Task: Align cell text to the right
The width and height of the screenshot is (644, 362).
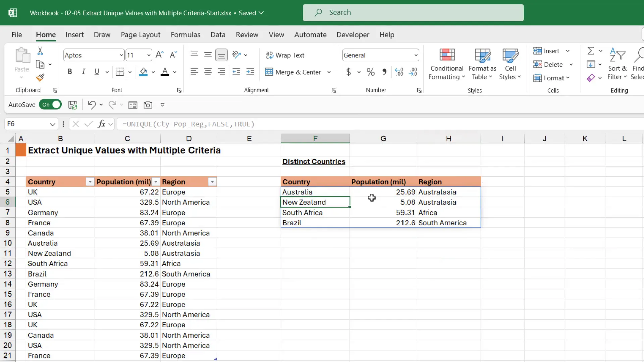Action: (x=221, y=72)
